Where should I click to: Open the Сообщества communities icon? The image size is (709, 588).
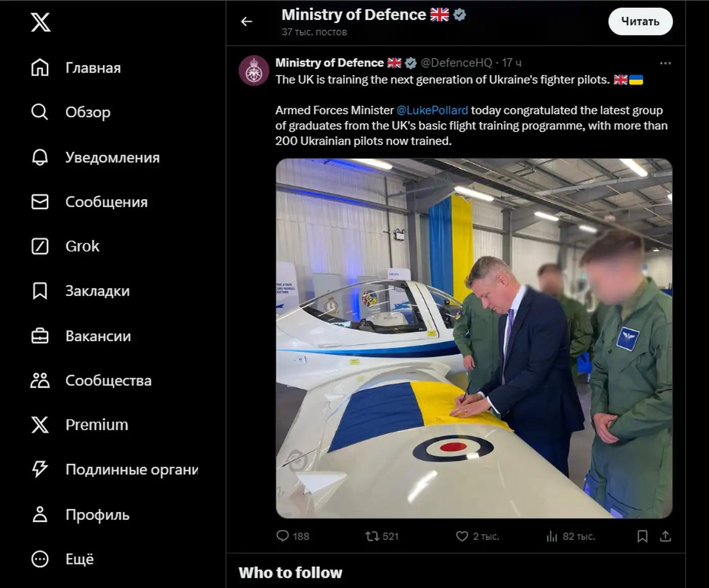click(x=40, y=380)
